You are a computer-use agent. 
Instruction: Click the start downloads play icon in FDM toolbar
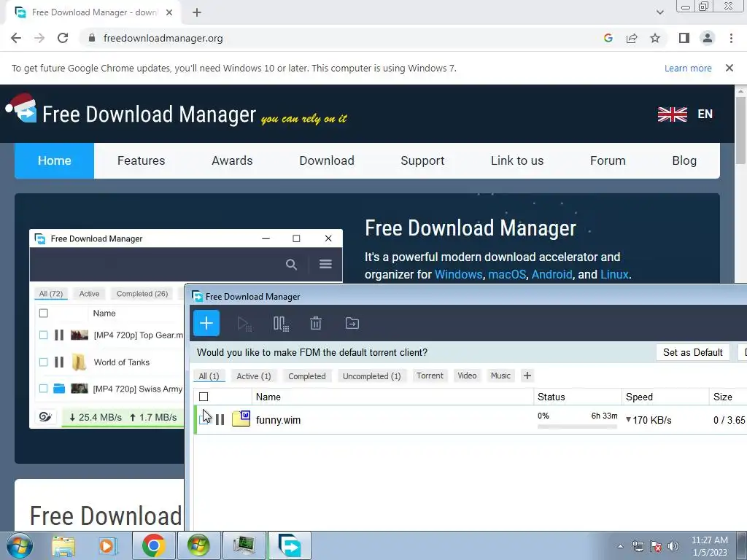coord(244,324)
